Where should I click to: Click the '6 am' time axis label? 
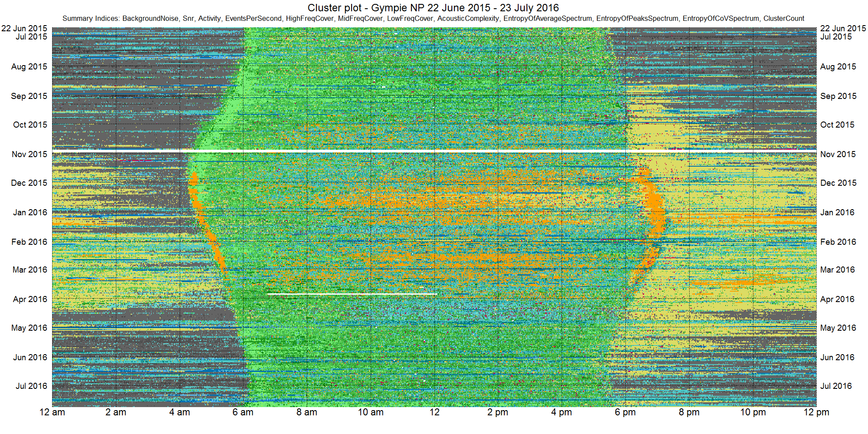pos(243,412)
